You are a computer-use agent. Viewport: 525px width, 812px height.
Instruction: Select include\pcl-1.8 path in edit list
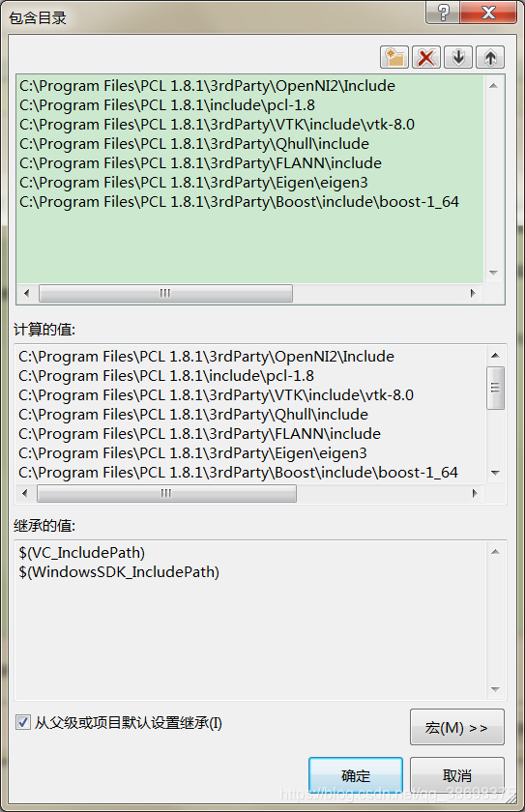[x=167, y=105]
